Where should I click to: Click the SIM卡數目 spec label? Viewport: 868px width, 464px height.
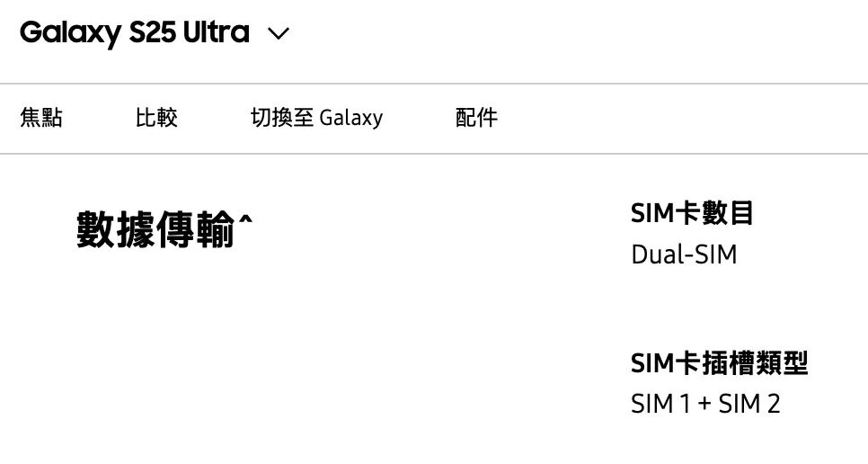(692, 213)
